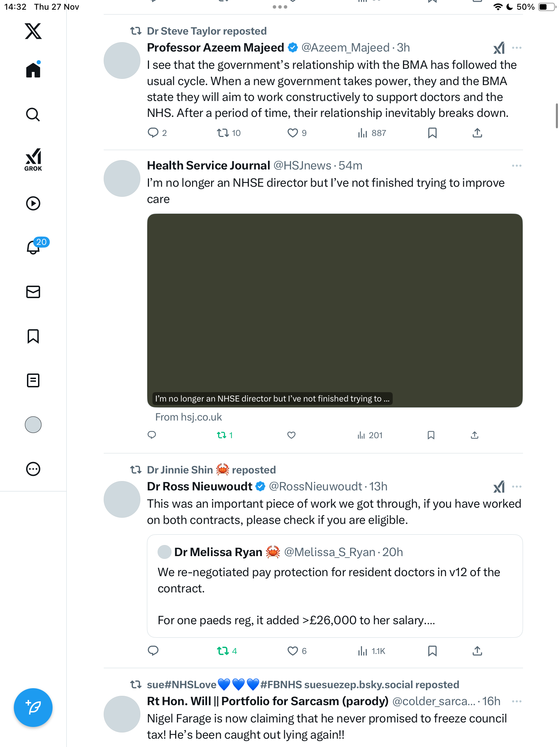
Task: Open Grok from the sidebar
Action: coord(33,160)
